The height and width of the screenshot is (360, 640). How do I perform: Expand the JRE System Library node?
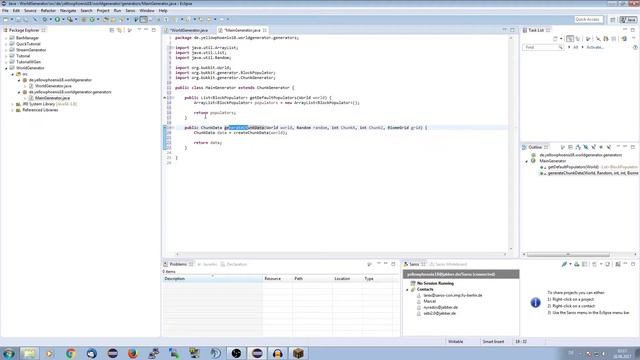[x=13, y=104]
